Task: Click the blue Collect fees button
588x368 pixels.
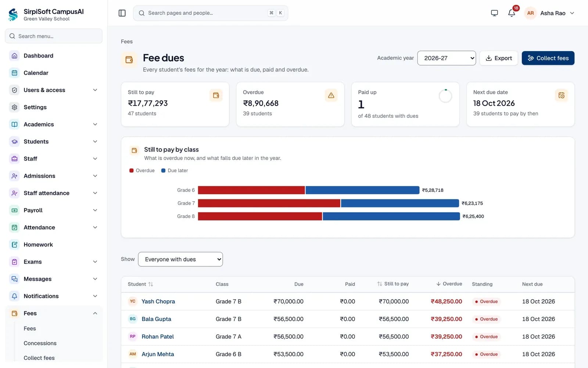Action: coord(548,58)
